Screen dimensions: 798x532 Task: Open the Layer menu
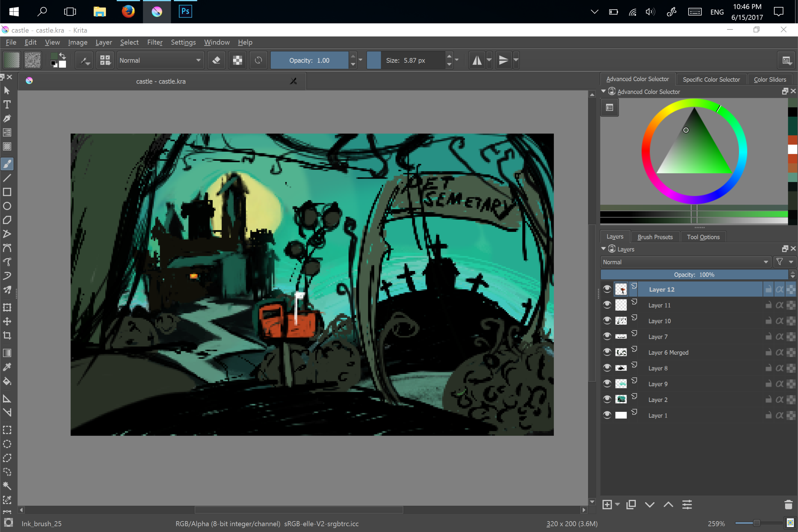pos(104,42)
